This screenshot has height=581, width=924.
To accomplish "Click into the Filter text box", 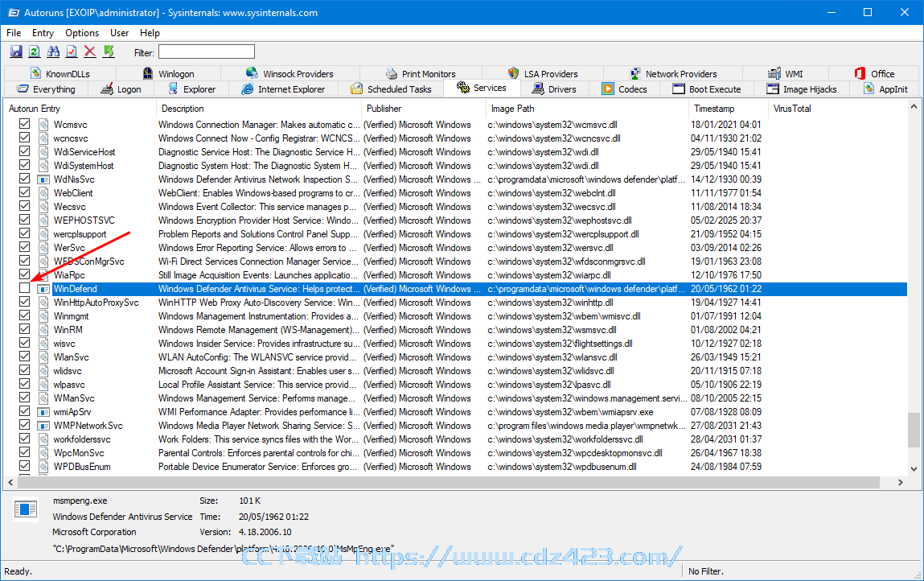I will click(x=206, y=52).
